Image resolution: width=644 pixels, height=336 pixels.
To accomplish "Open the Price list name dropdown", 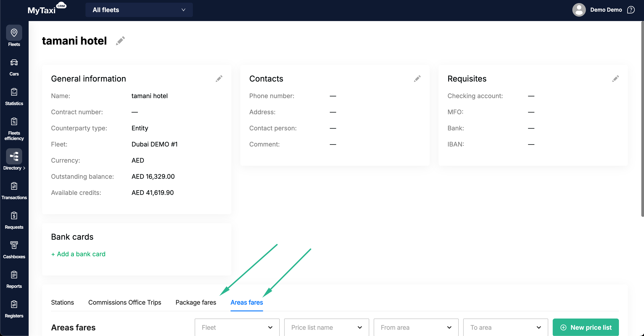I will click(326, 327).
